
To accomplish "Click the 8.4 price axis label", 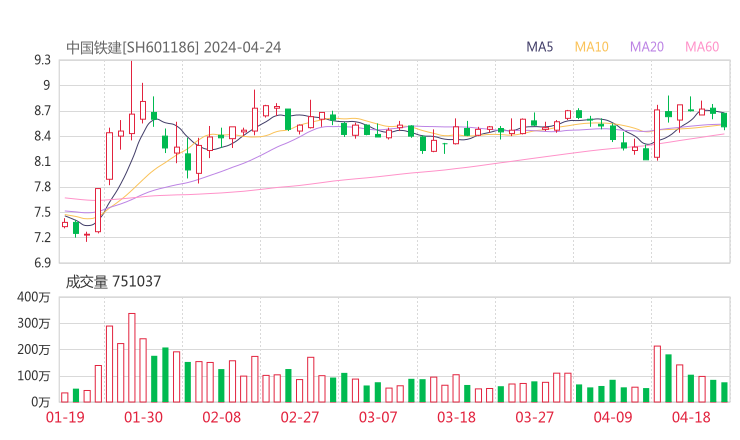I will click(x=42, y=136).
